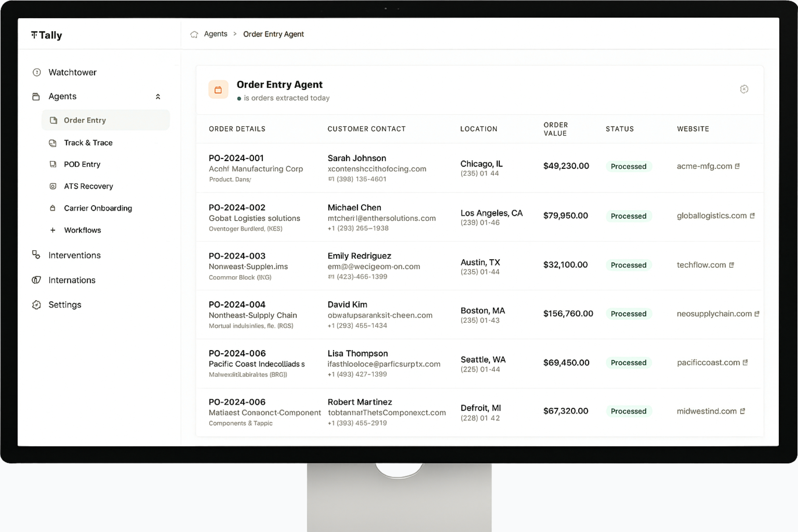This screenshot has width=798, height=532.
Task: Click the Settings gear icon in sidebar
Action: click(x=37, y=305)
